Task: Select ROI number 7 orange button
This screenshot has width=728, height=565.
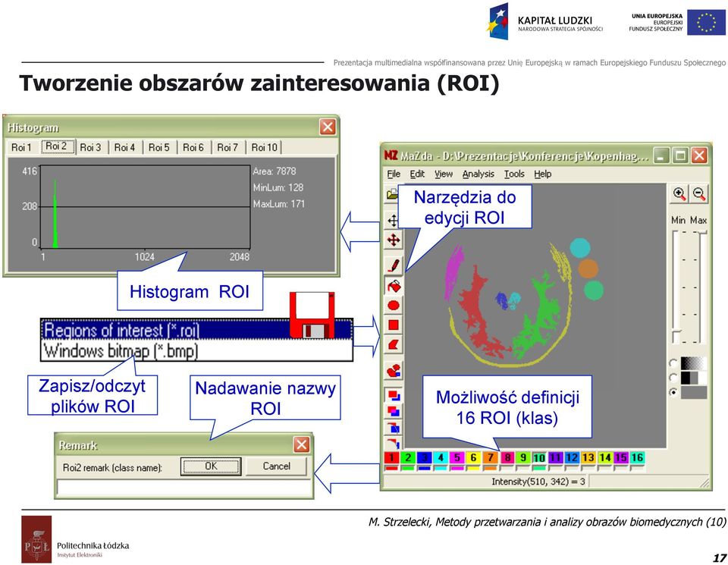Action: (x=490, y=458)
